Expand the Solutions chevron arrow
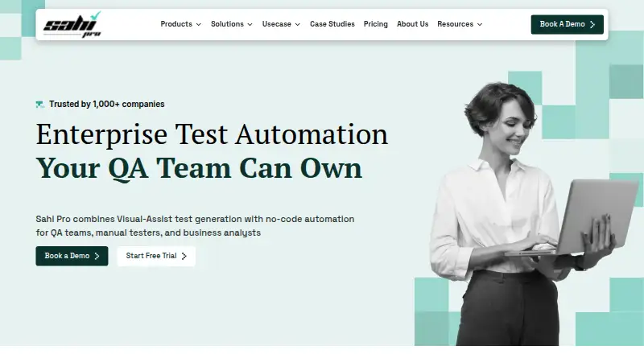 [250, 25]
